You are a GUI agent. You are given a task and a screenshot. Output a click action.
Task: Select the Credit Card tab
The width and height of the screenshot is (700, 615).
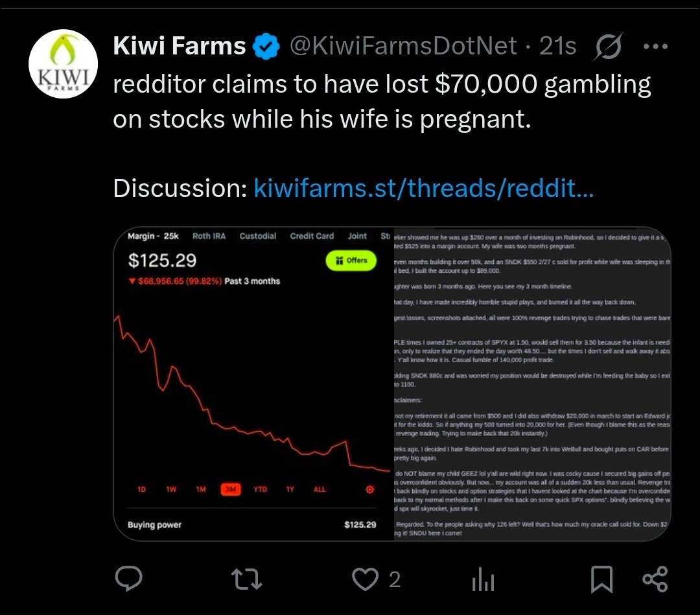[x=312, y=236]
